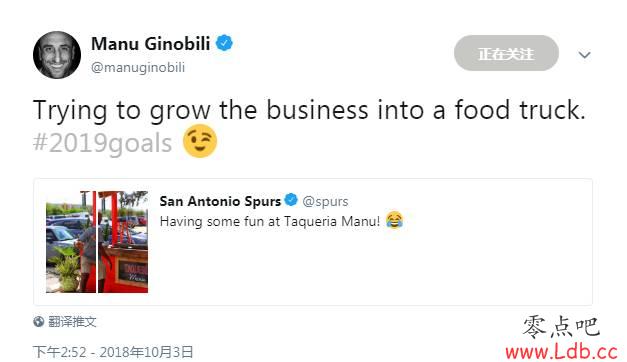This screenshot has height=362, width=627.
Task: Open the @manuginobili handle link
Action: (138, 67)
